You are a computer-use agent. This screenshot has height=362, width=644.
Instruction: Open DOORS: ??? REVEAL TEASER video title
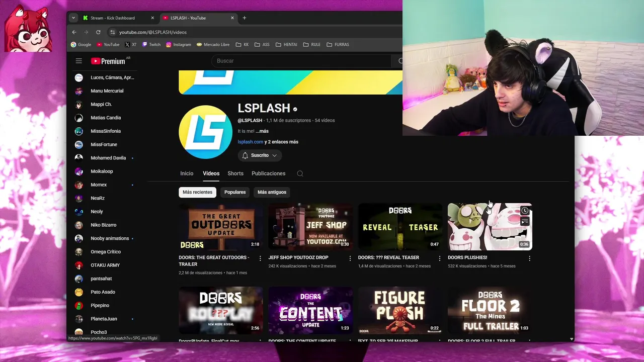click(x=388, y=257)
